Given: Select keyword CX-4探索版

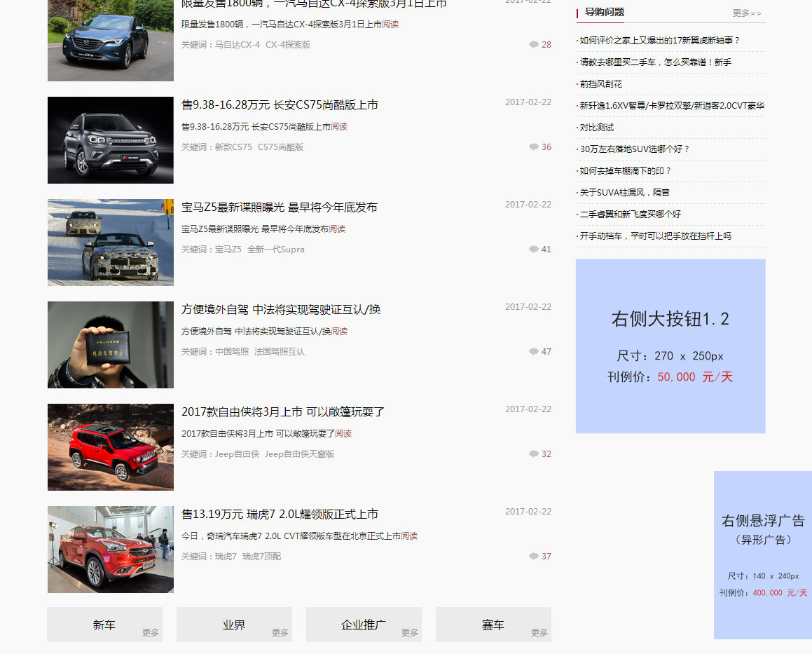Looking at the screenshot, I should click(x=288, y=45).
